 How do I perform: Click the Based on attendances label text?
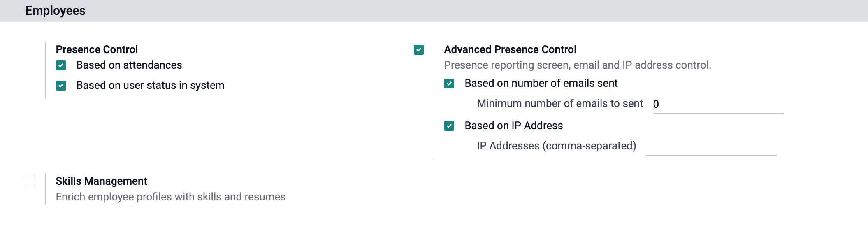point(129,65)
